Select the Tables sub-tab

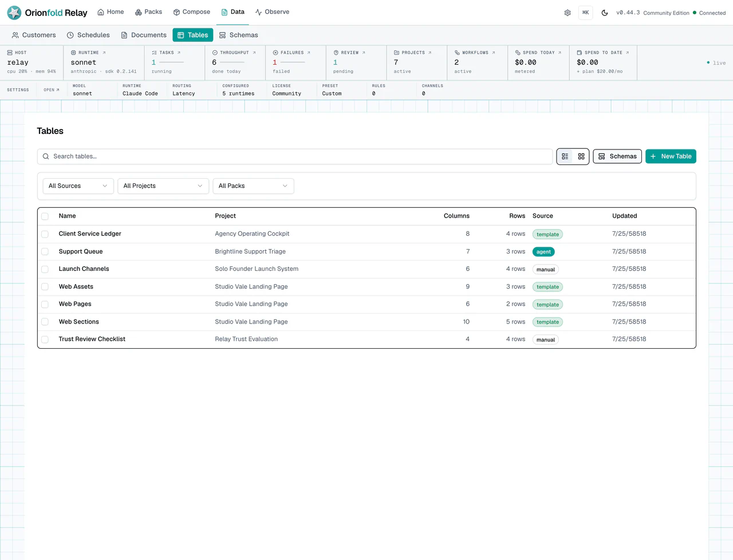[193, 35]
